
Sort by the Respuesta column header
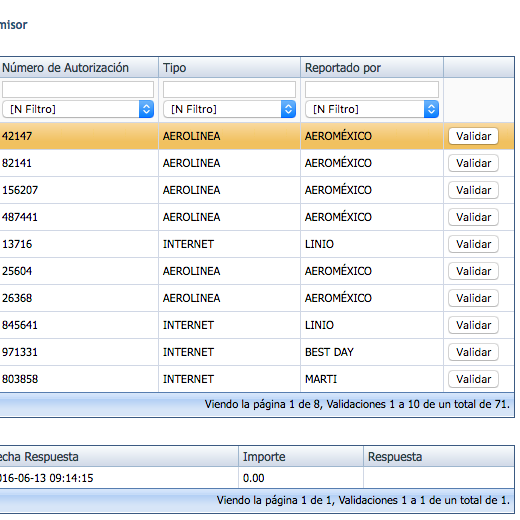(439, 456)
